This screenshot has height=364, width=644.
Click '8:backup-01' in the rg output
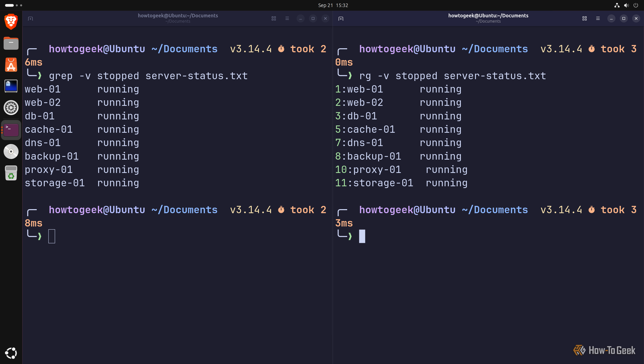click(368, 156)
